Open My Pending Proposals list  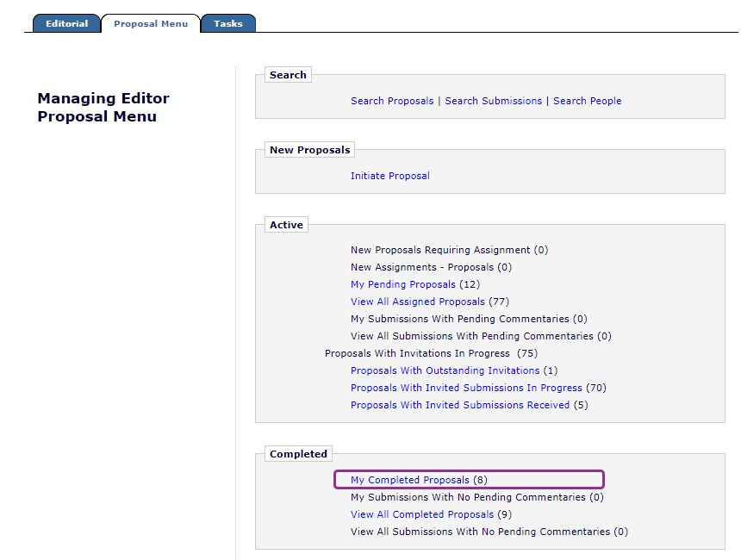(x=402, y=284)
